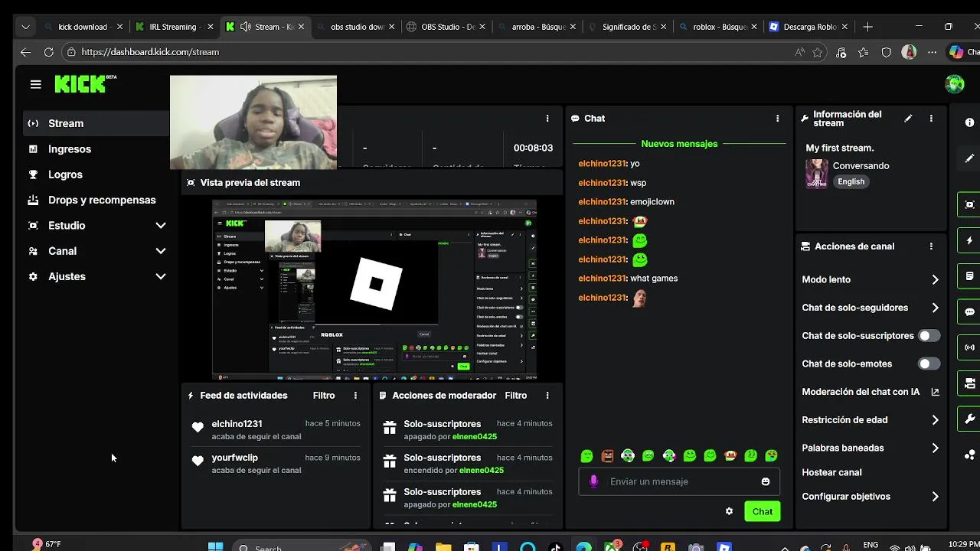
Task: Click the Enviar un mensaje input field
Action: pos(678,481)
